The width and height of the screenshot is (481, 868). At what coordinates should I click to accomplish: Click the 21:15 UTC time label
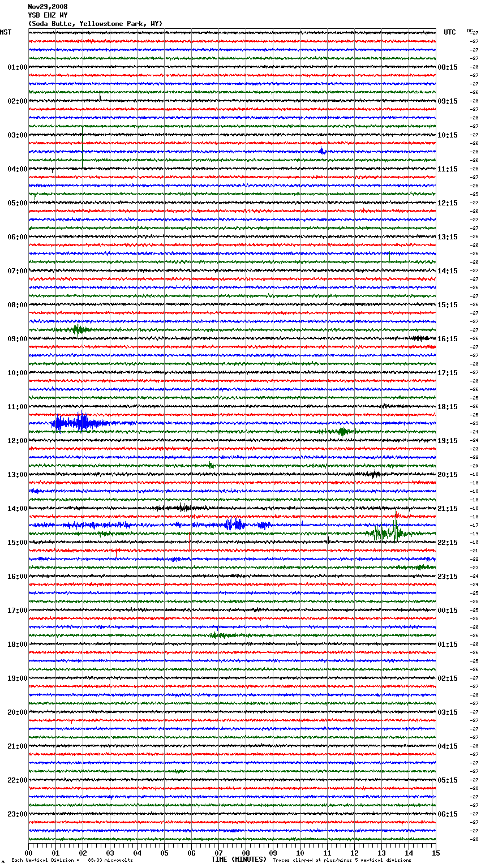pos(448,509)
